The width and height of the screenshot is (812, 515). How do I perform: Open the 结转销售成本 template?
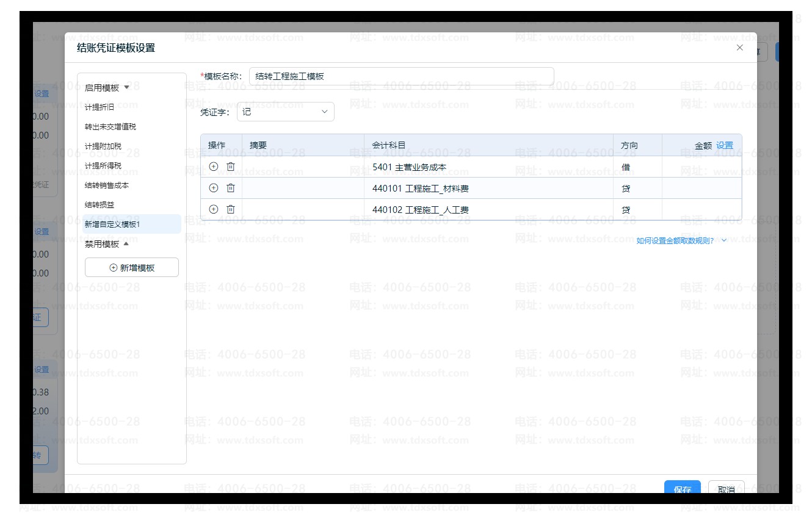pos(107,185)
